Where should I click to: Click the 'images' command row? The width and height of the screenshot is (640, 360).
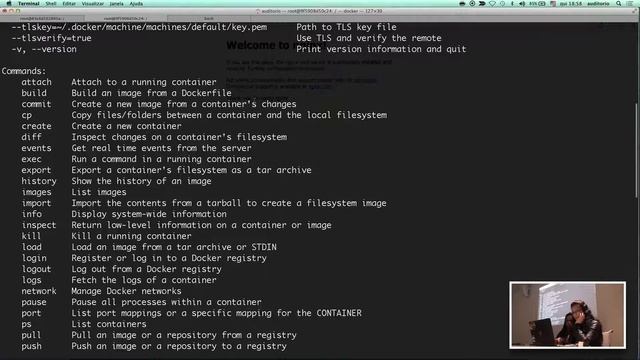pyautogui.click(x=74, y=192)
